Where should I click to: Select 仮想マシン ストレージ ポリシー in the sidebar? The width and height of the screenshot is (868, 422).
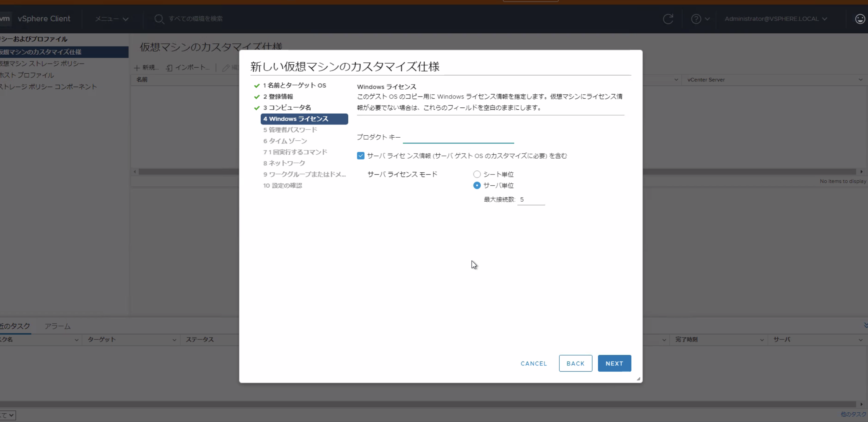click(42, 63)
